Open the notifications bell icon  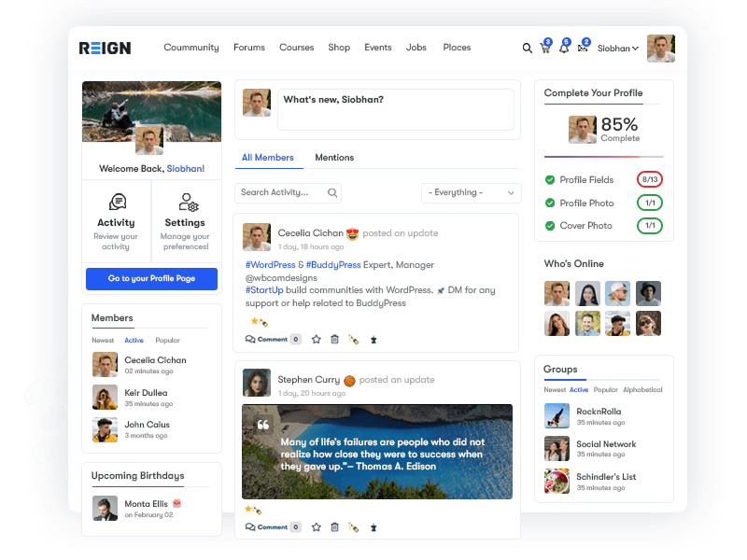pos(564,48)
